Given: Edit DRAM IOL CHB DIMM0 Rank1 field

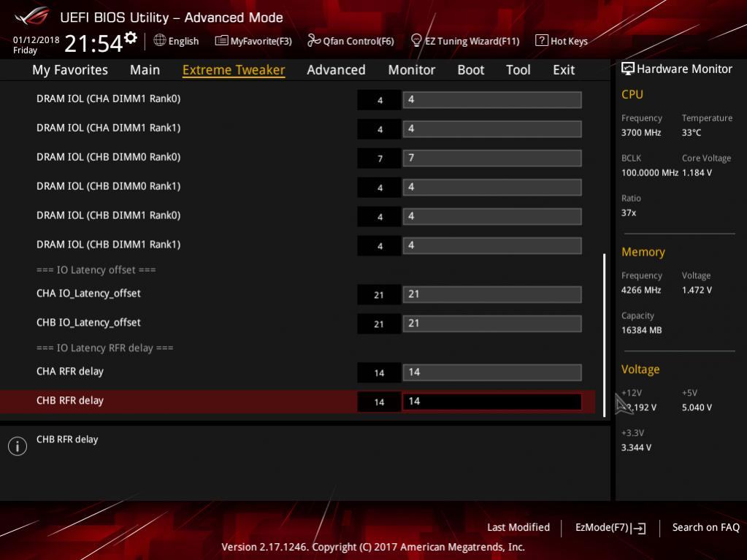Looking at the screenshot, I should (x=492, y=187).
